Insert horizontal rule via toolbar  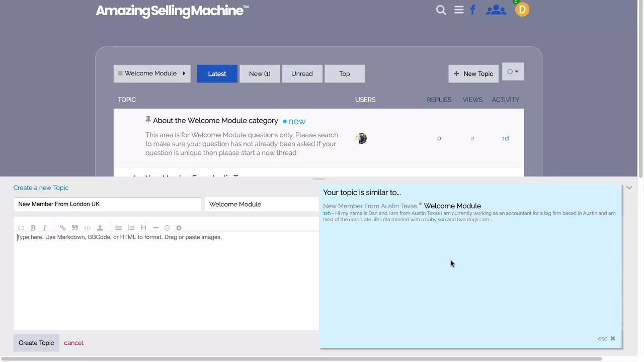tap(155, 228)
